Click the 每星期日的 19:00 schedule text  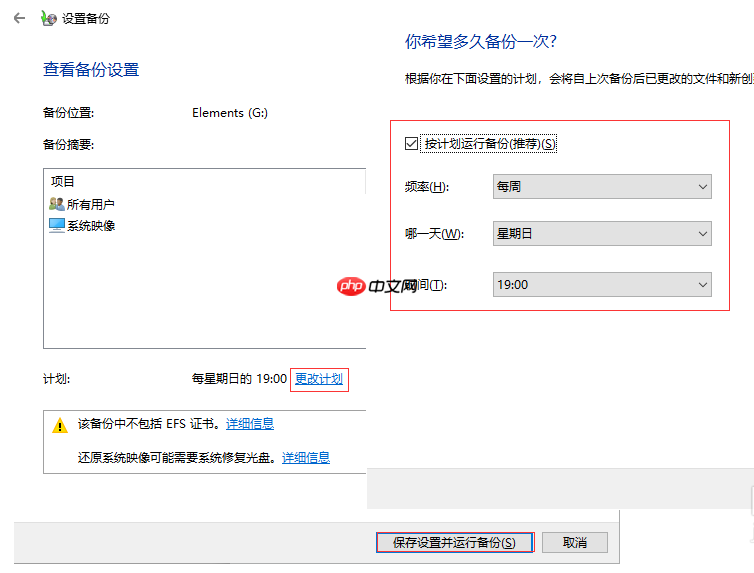239,379
